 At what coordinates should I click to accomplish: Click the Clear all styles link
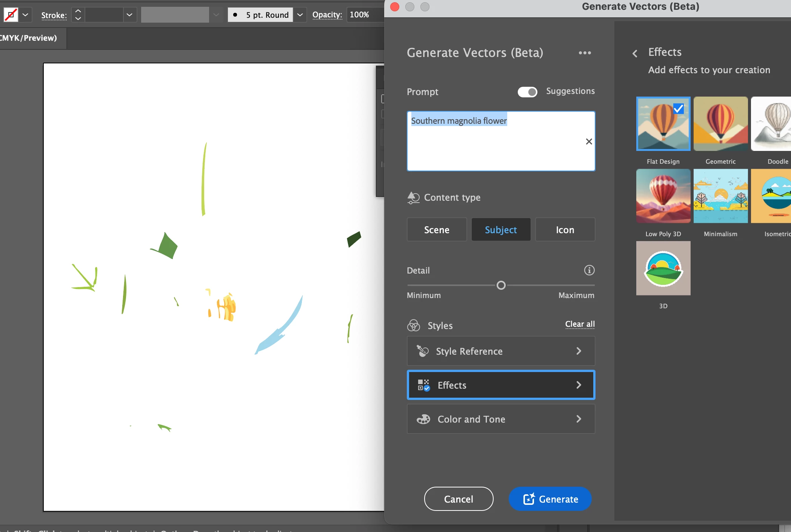[580, 324]
